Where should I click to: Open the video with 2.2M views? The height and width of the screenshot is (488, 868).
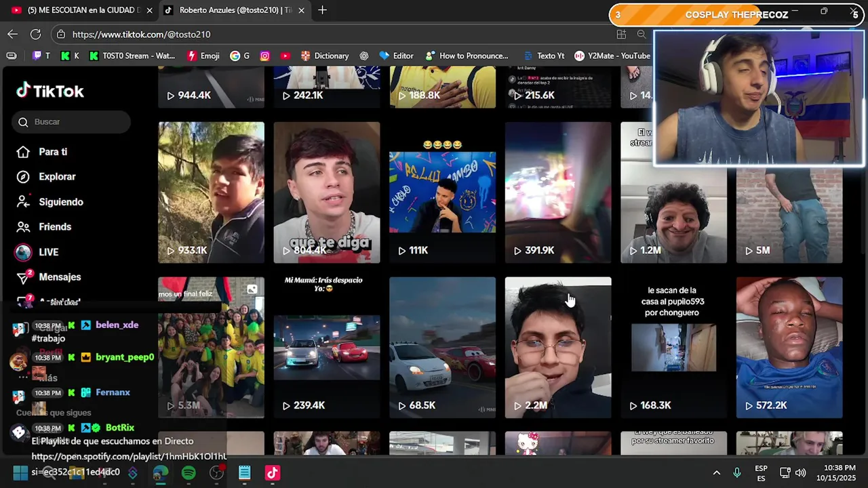point(558,347)
